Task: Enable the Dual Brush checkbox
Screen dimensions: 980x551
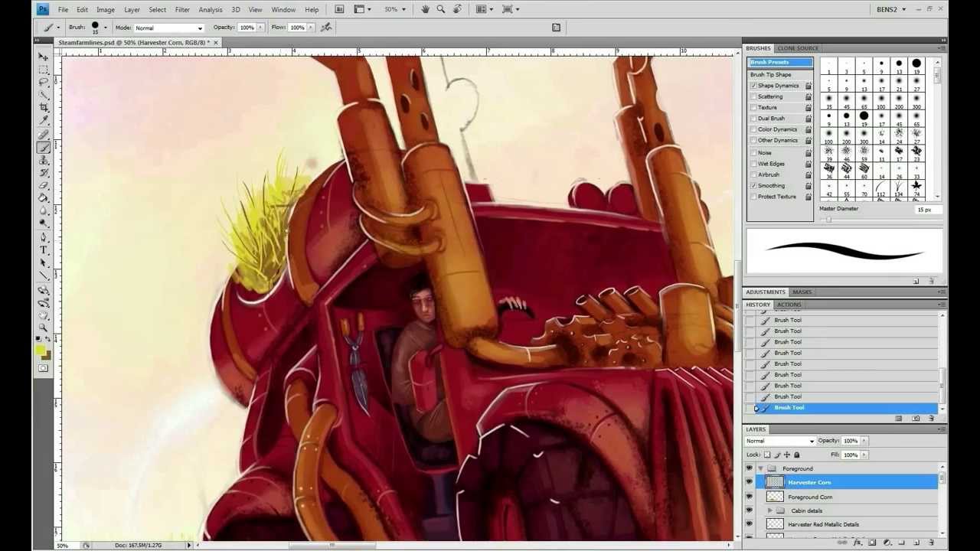Action: pyautogui.click(x=753, y=119)
